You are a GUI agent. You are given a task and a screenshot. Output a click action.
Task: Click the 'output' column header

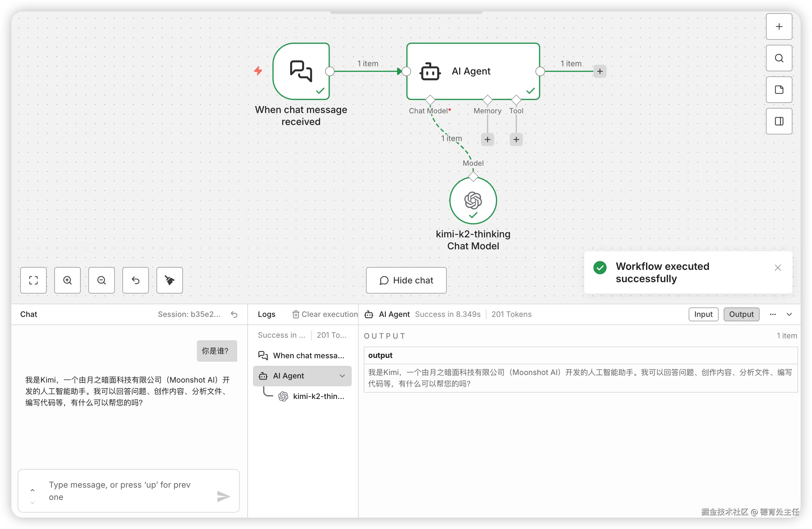(x=580, y=355)
